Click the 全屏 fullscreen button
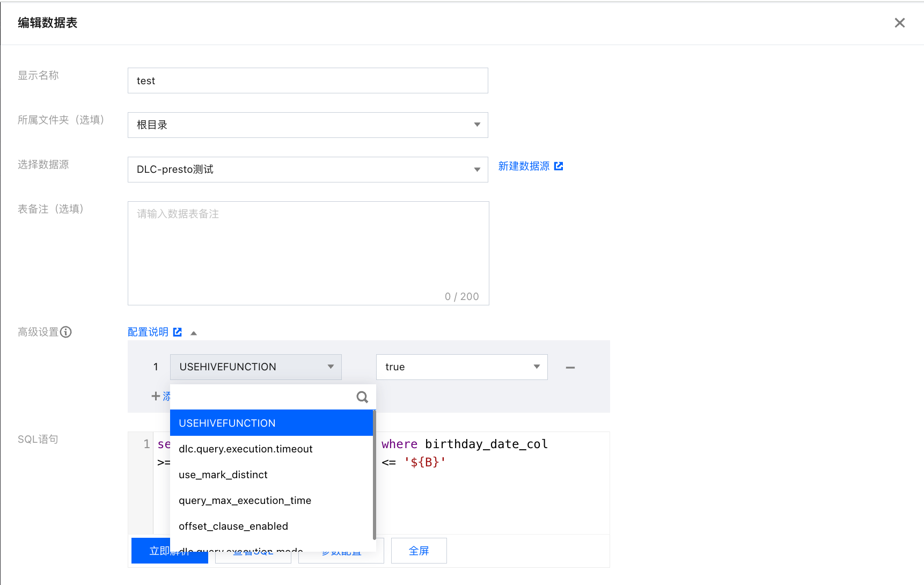924x585 pixels. (419, 551)
